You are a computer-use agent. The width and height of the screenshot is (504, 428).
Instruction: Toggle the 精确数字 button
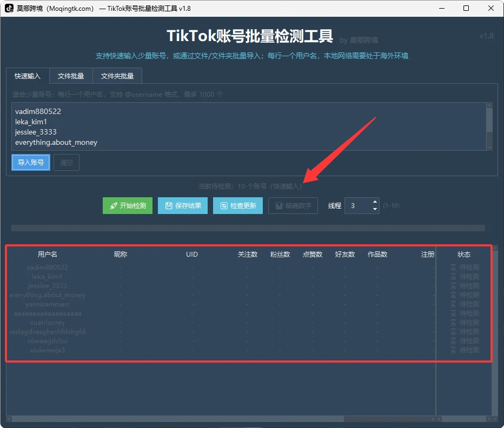click(293, 206)
